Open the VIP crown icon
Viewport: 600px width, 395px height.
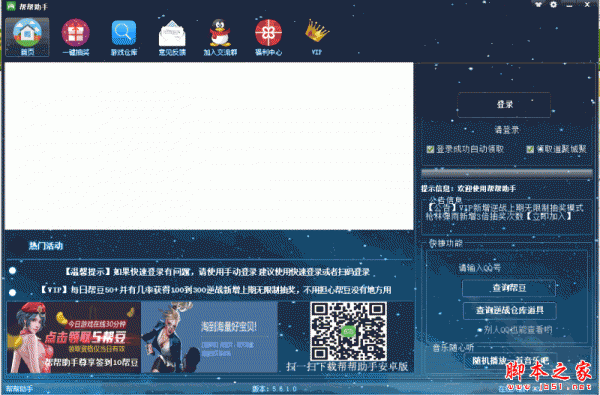[x=317, y=38]
